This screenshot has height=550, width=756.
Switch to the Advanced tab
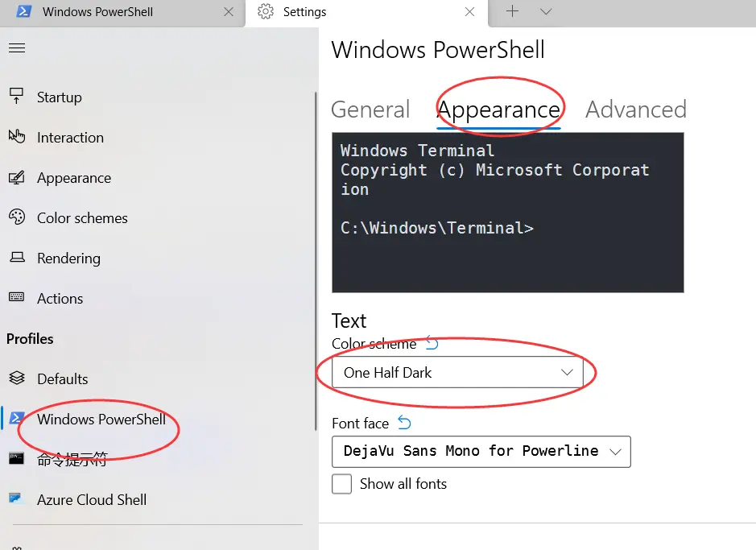click(x=635, y=110)
